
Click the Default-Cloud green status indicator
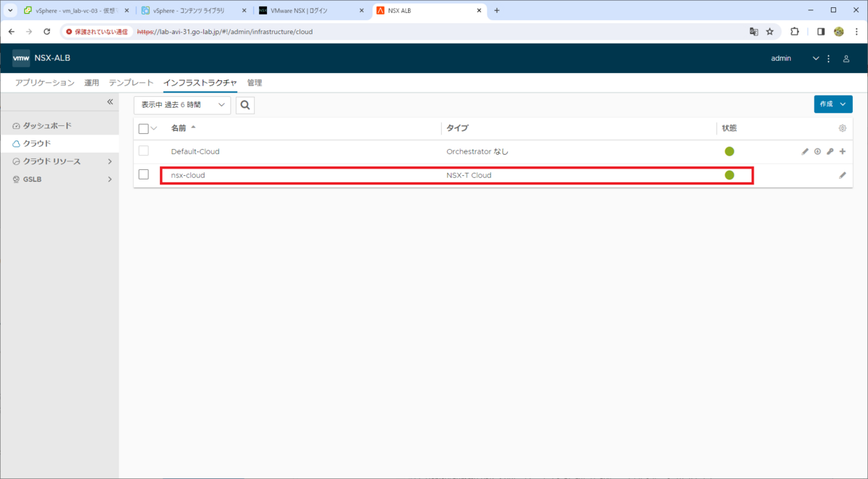click(729, 151)
